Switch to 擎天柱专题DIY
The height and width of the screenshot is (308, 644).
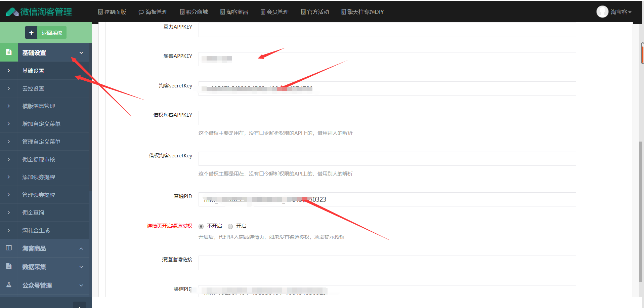coord(362,11)
